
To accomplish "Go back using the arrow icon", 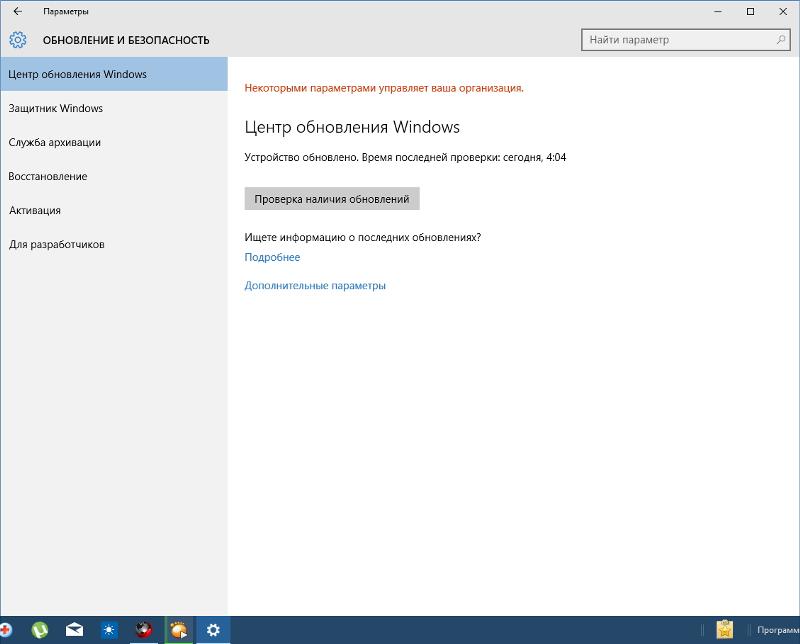I will tap(18, 11).
